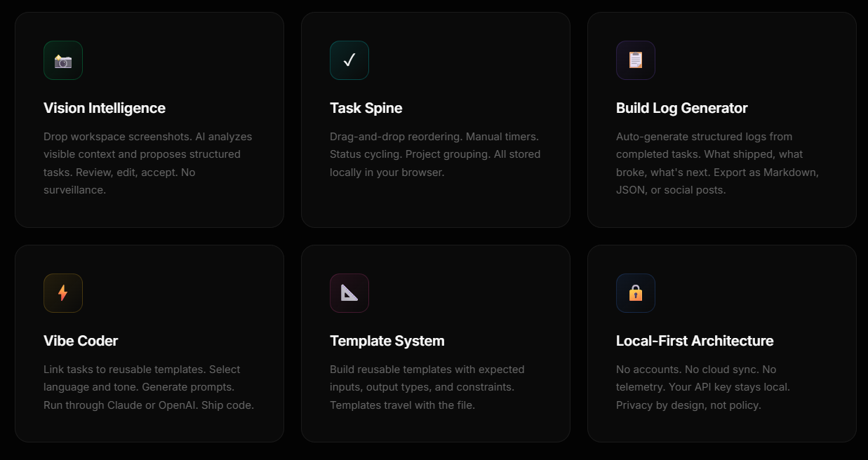Select the Task Spine heading
The image size is (868, 460).
[x=366, y=108]
